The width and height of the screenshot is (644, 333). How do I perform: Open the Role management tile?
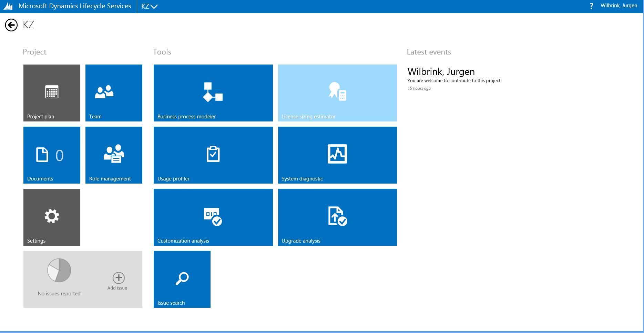[x=114, y=155]
